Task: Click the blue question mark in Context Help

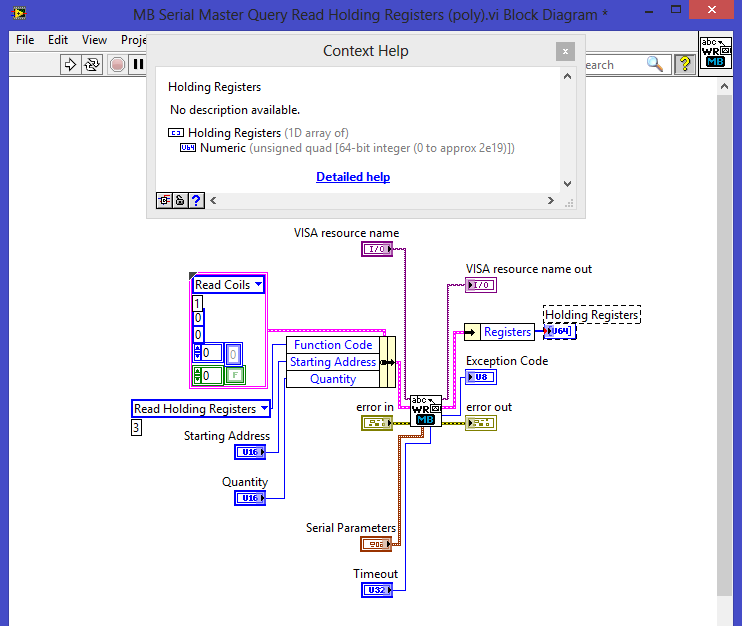Action: (x=196, y=200)
